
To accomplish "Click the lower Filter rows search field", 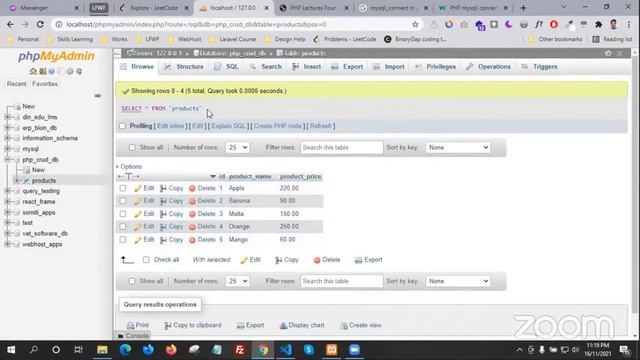I will 342,281.
